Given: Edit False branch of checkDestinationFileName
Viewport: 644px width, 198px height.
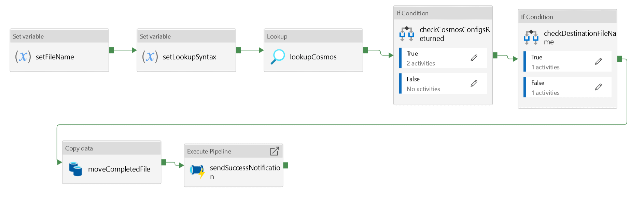Looking at the screenshot, I should click(x=598, y=87).
